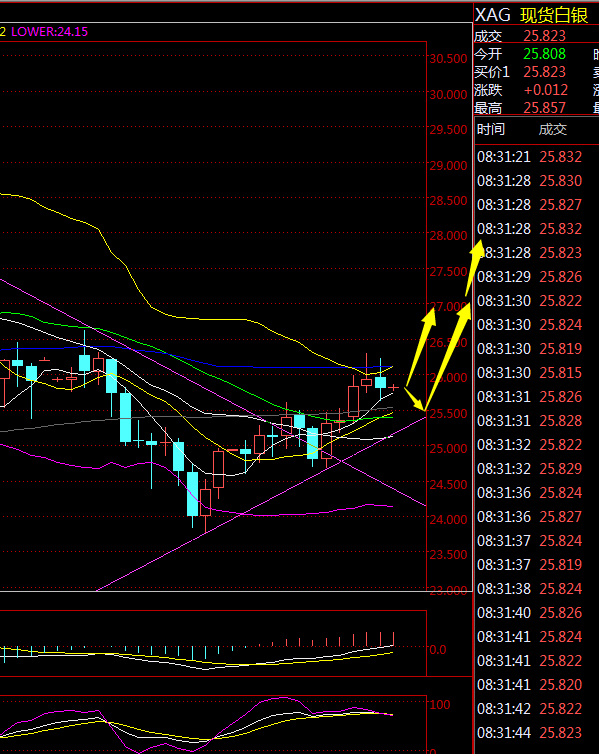This screenshot has width=599, height=754.
Task: Click the 时间 column header
Action: click(x=491, y=129)
